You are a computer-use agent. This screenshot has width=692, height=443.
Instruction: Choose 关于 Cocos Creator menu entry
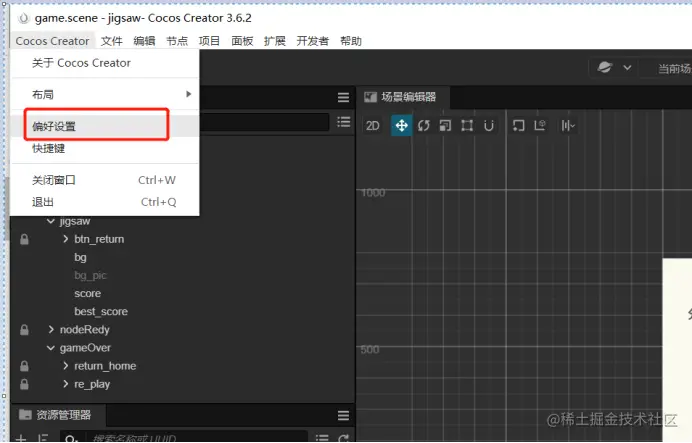click(105, 63)
